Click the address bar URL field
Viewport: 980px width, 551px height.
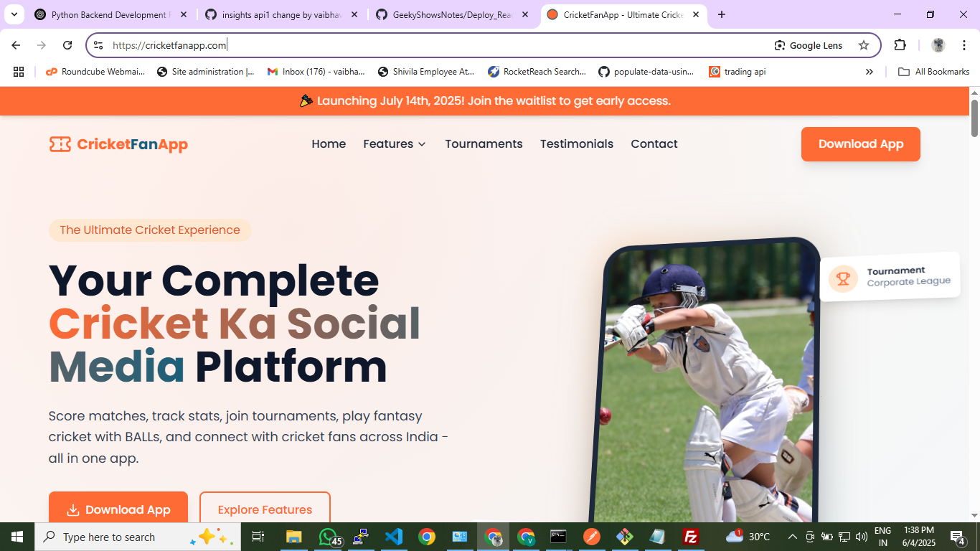tap(430, 45)
